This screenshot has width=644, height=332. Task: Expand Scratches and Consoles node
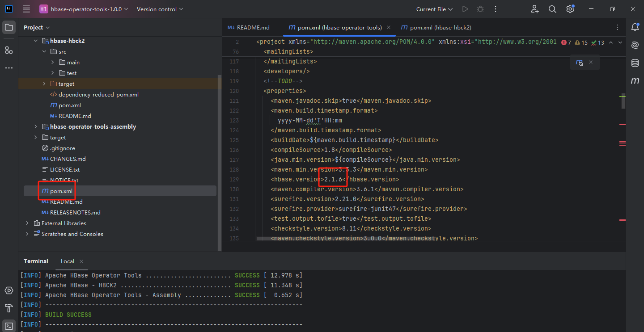click(x=27, y=234)
